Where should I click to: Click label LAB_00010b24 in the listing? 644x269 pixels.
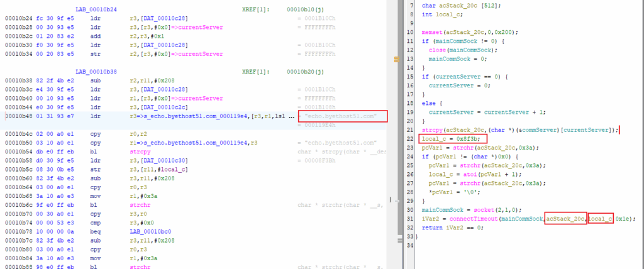pos(96,9)
